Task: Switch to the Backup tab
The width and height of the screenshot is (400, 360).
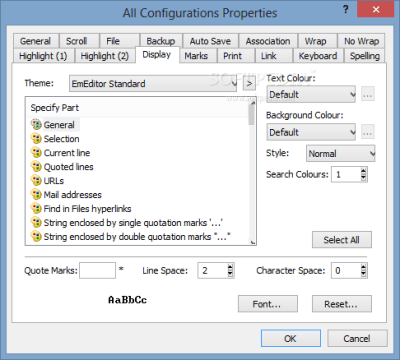Action: pos(161,41)
